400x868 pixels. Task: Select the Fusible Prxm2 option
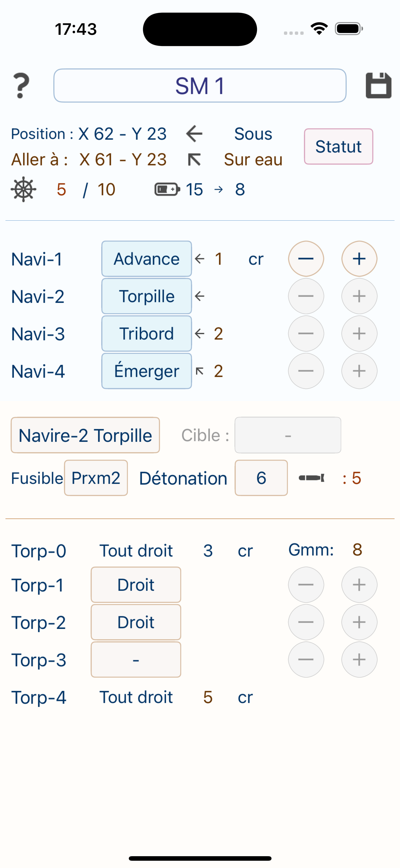[x=96, y=478]
